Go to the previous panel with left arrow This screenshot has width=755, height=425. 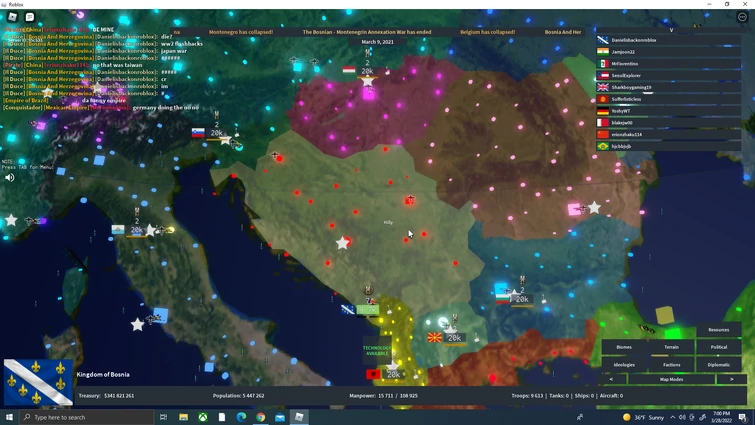pos(612,379)
